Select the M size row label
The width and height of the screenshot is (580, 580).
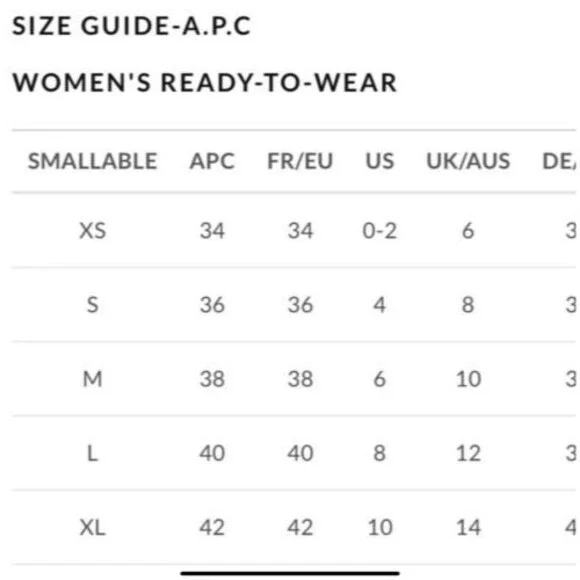[x=93, y=379]
